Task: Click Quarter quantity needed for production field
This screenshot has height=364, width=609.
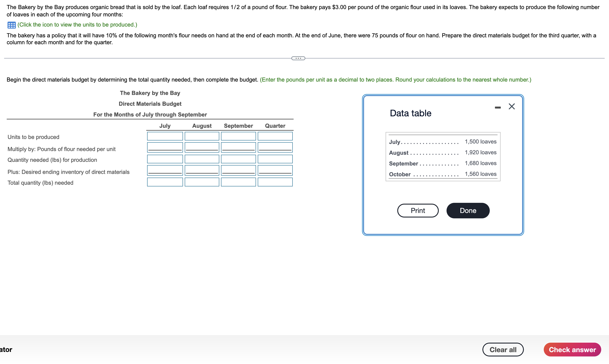Action: point(275,159)
